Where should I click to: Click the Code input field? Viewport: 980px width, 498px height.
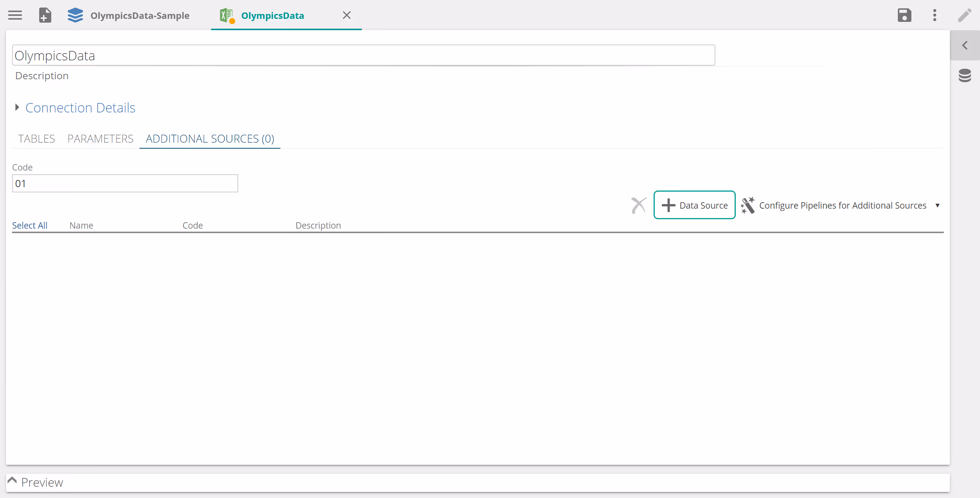(125, 183)
